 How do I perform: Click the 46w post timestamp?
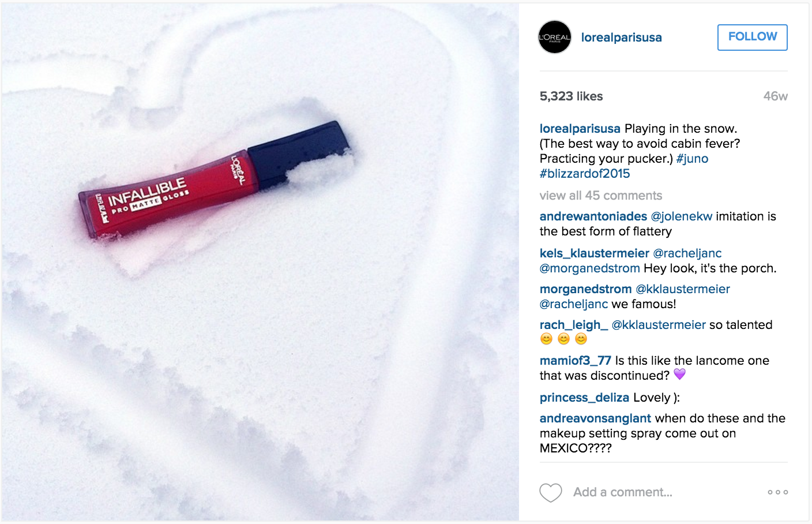776,96
